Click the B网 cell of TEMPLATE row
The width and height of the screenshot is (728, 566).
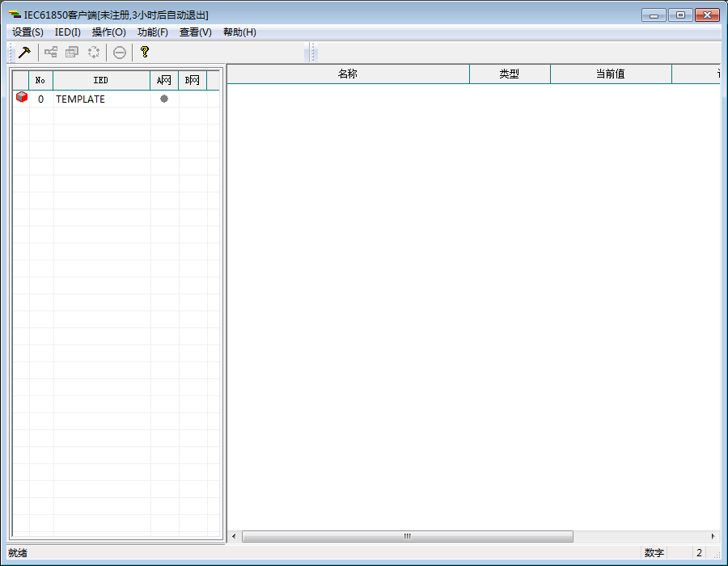[x=193, y=99]
